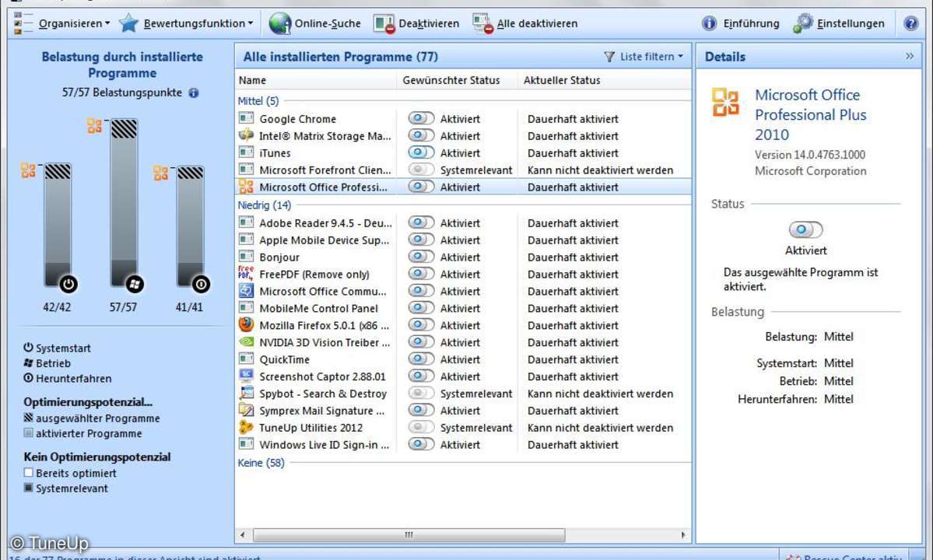Click the FreePDF icon

pos(246,274)
